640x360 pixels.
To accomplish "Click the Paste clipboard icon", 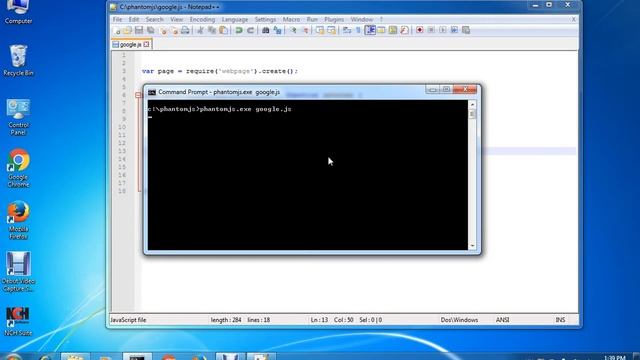I will coord(223,30).
